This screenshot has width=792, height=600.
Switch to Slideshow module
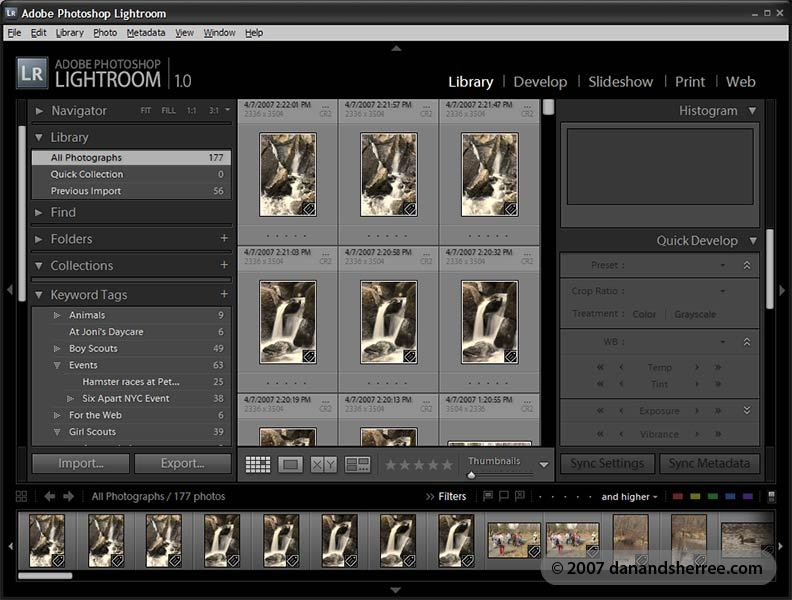click(620, 82)
